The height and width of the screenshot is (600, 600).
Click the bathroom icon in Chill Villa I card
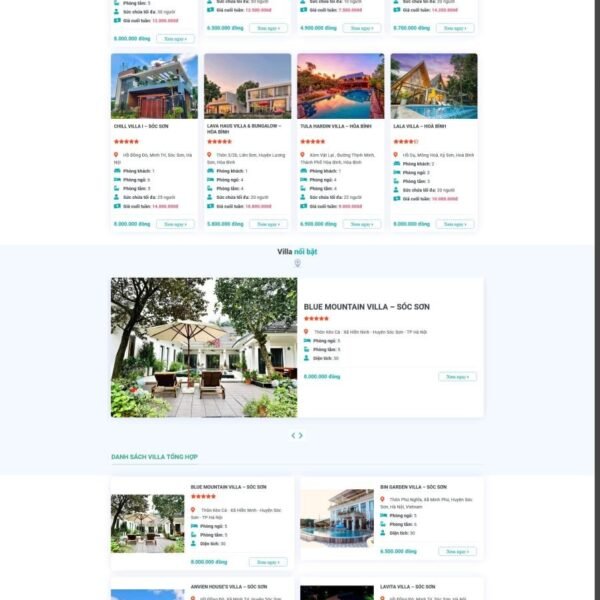tap(117, 188)
